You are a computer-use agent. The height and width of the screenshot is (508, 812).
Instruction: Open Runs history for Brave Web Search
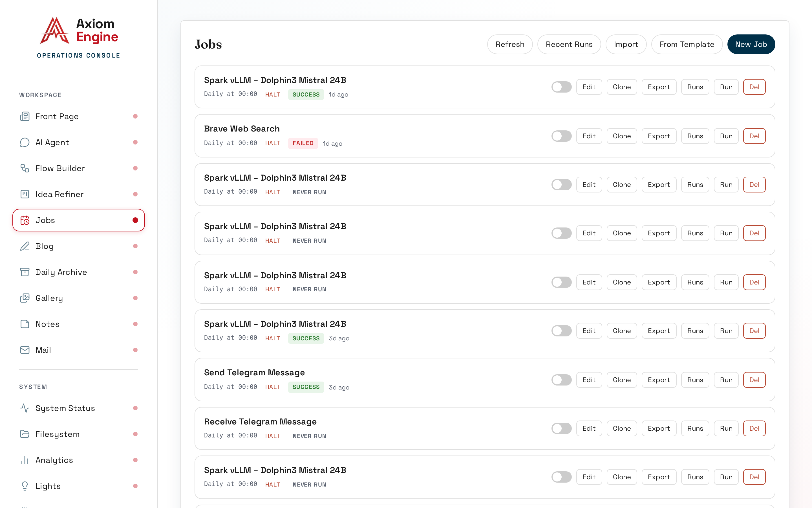pos(695,136)
